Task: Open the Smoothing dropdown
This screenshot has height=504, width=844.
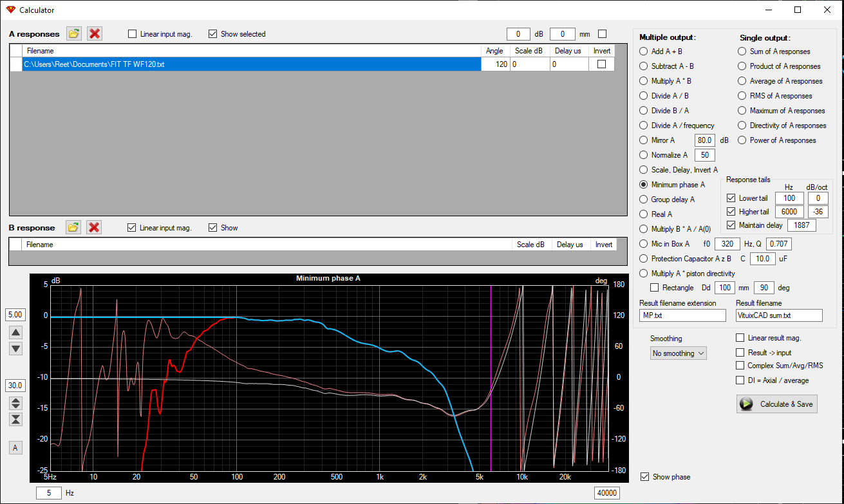Action: 679,353
